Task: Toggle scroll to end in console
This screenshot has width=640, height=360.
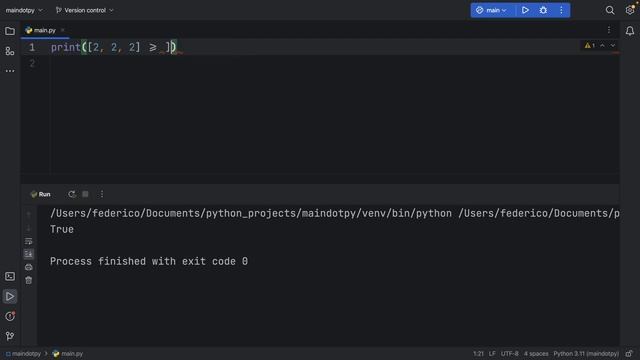Action: click(x=29, y=254)
